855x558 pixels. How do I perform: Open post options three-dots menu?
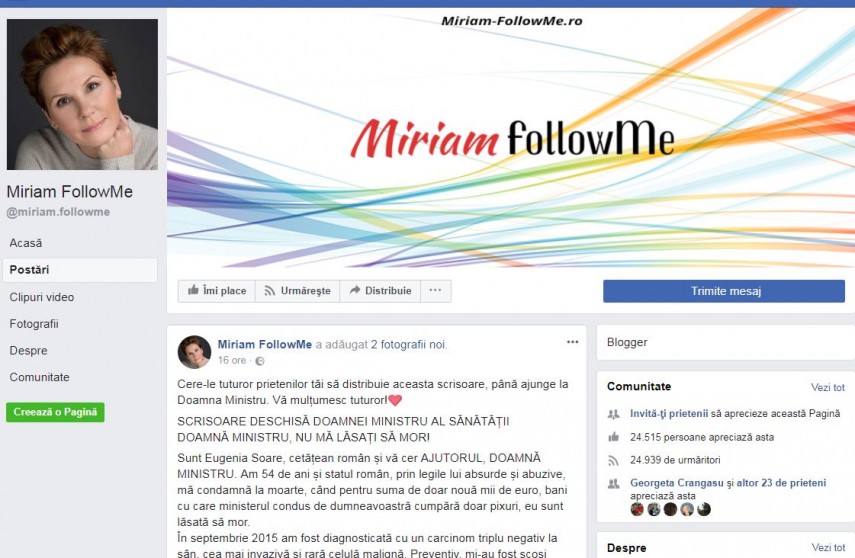(572, 342)
